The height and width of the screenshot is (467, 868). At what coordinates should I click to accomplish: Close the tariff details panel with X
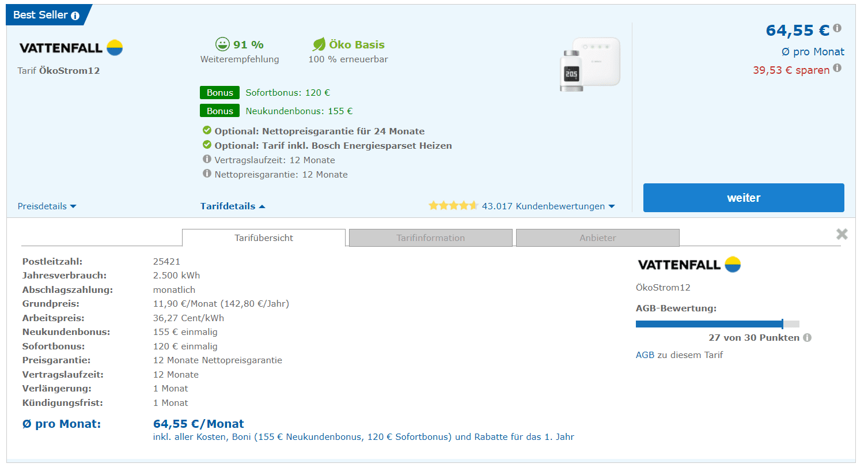(x=842, y=233)
